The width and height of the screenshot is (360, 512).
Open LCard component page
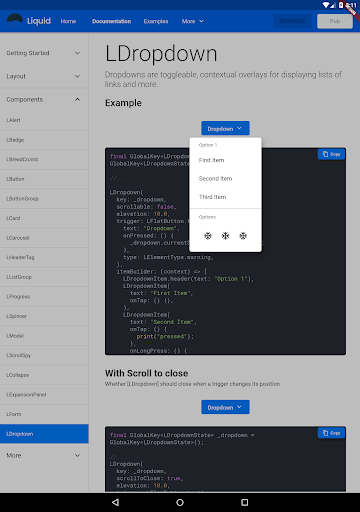44,218
